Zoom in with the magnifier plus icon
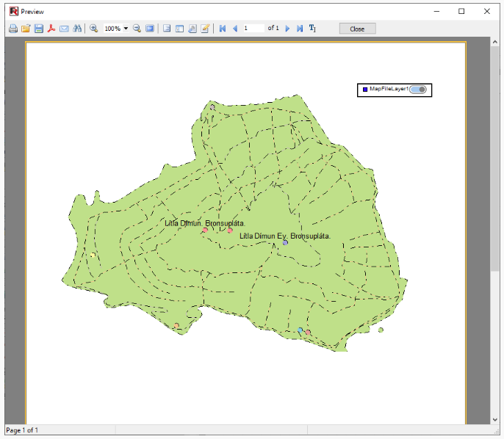The image size is (504, 439). 93,29
